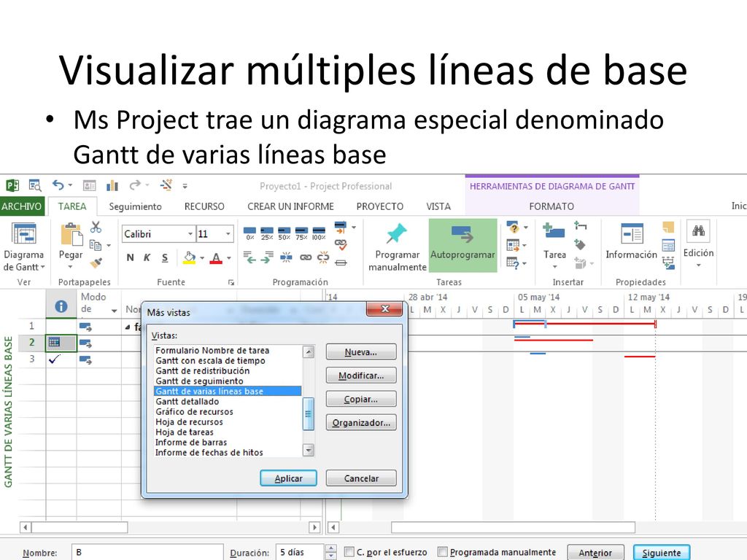Expand the Pegar dropdown arrow

(71, 267)
